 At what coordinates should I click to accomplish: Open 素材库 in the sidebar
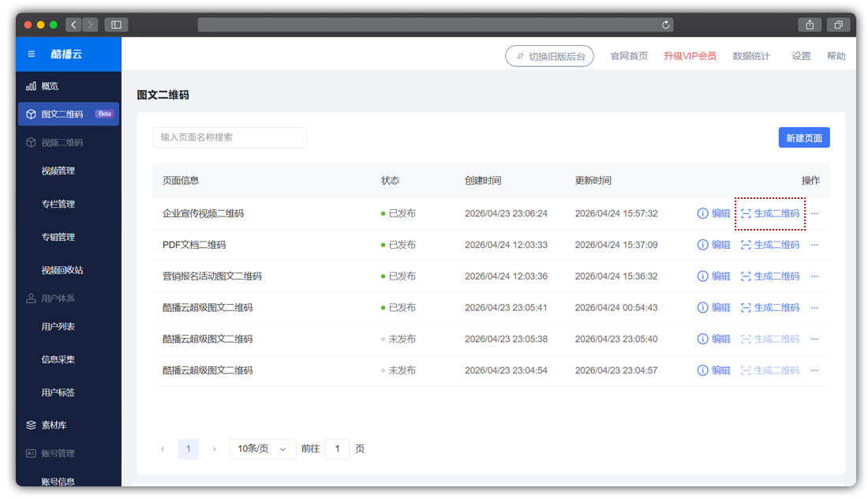54,425
